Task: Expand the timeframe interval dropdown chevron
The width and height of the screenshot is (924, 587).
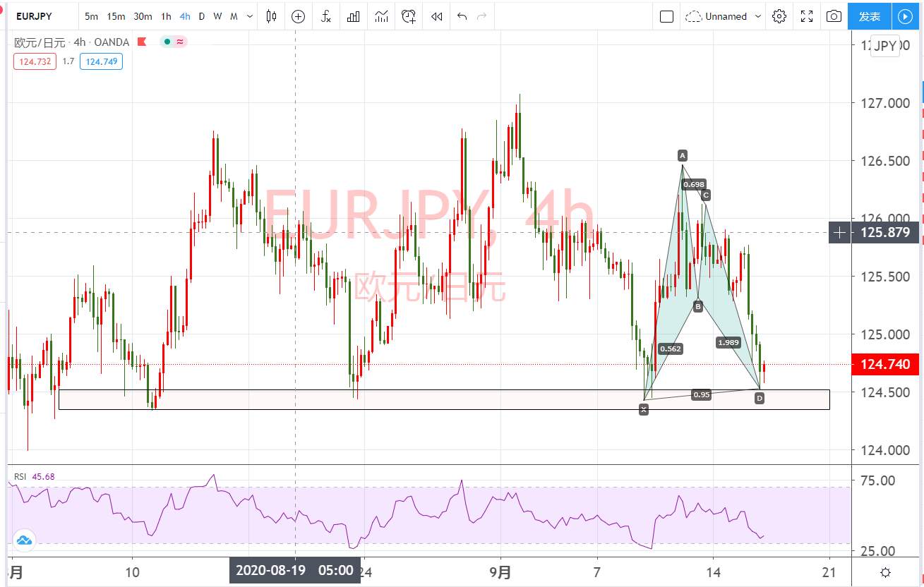Action: pyautogui.click(x=249, y=16)
